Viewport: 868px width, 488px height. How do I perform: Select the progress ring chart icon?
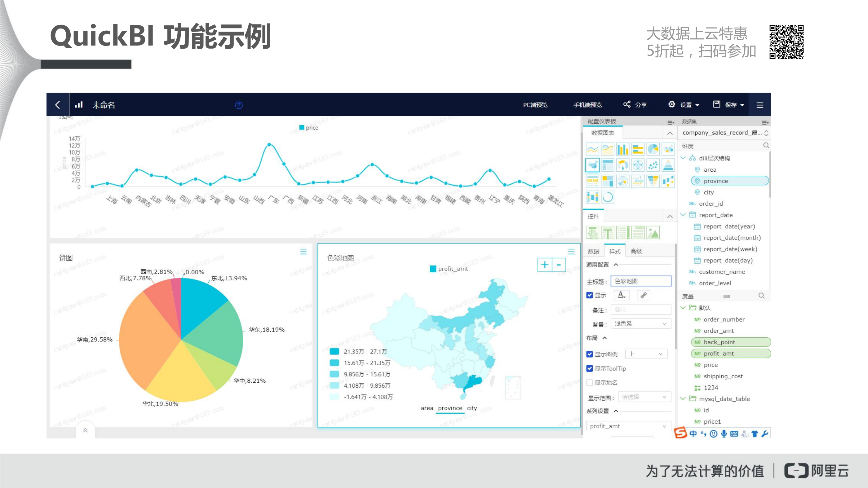608,197
